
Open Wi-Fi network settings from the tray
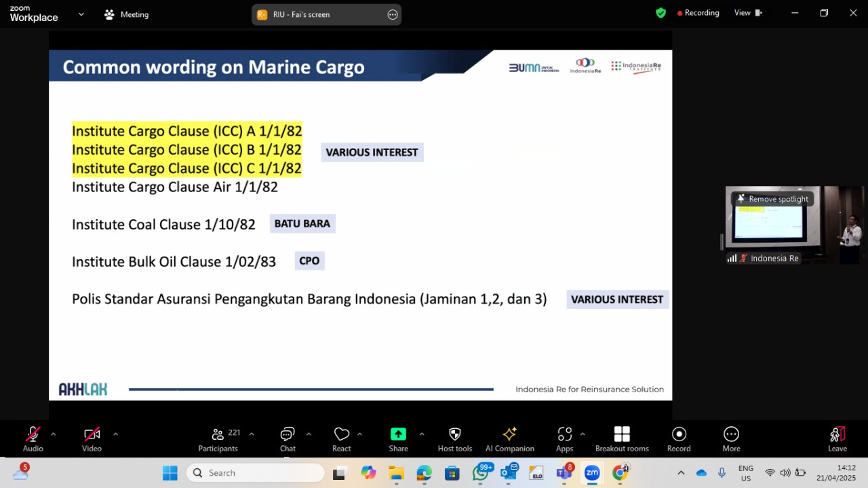(x=770, y=473)
